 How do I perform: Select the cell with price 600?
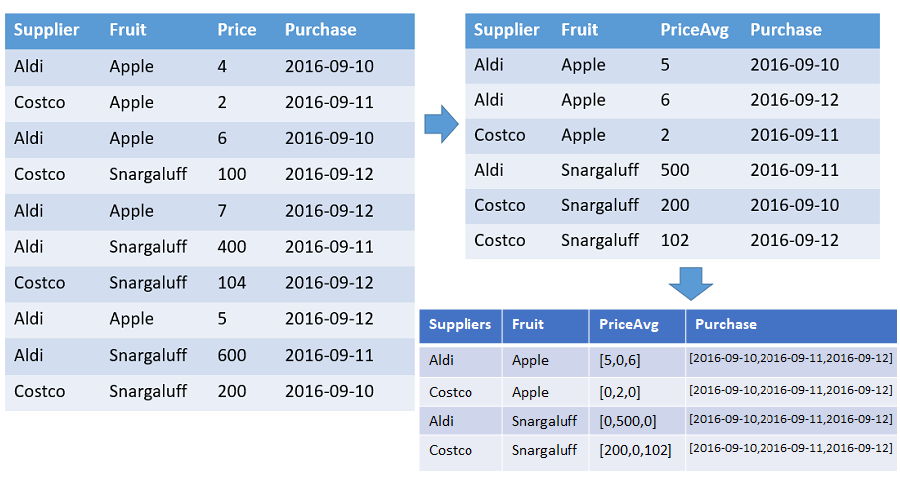click(232, 355)
